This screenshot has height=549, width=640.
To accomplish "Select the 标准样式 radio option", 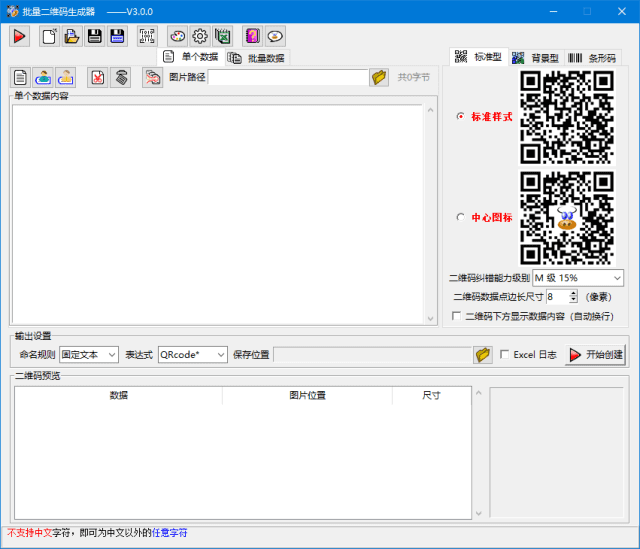I will 460,116.
